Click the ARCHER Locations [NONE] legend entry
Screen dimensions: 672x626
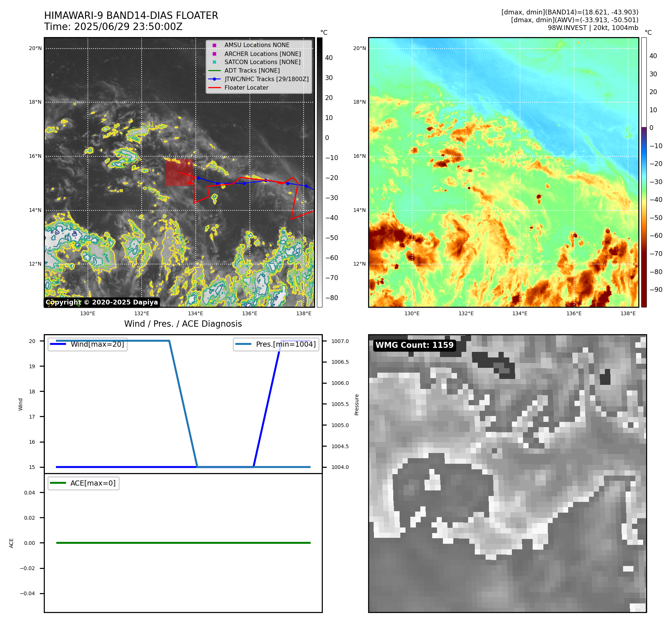click(262, 54)
